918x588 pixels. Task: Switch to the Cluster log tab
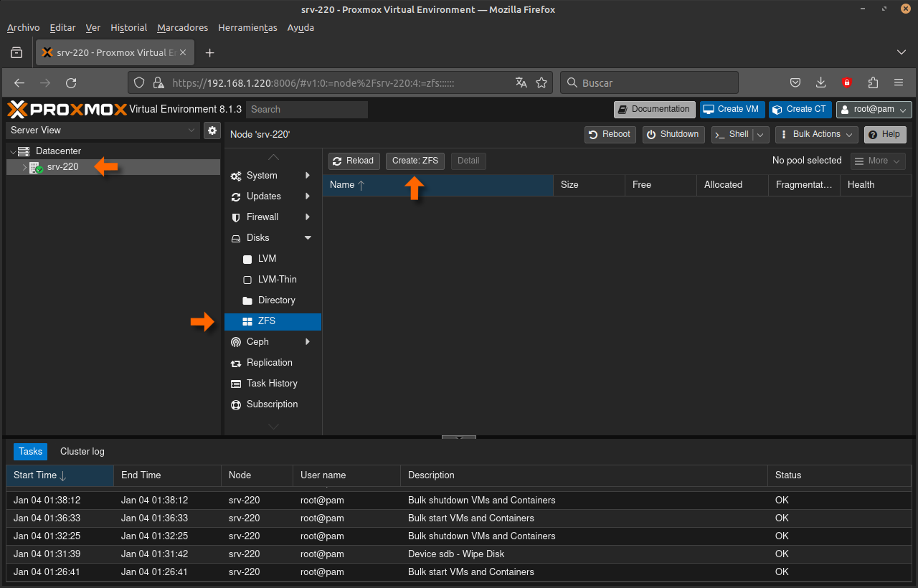point(82,452)
